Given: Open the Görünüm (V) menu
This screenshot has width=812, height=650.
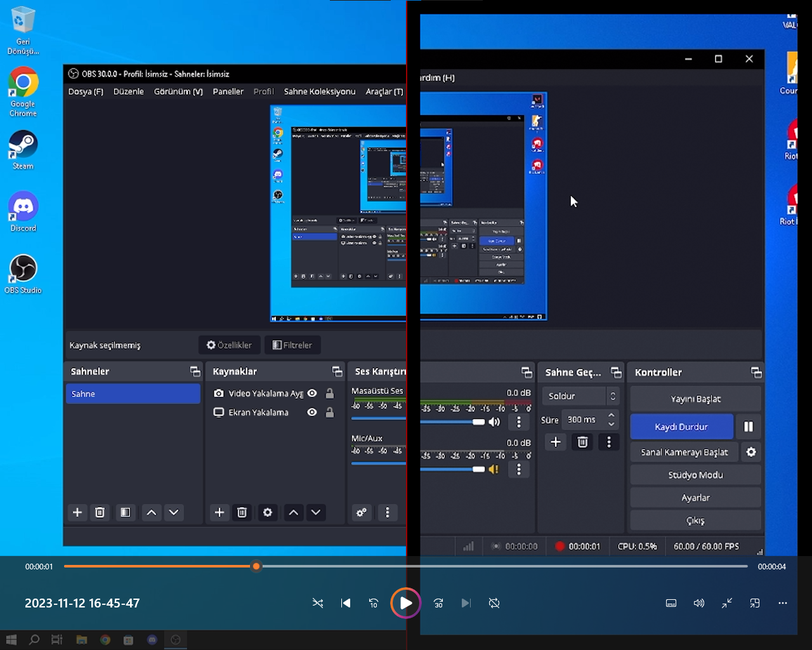Looking at the screenshot, I should coord(178,91).
